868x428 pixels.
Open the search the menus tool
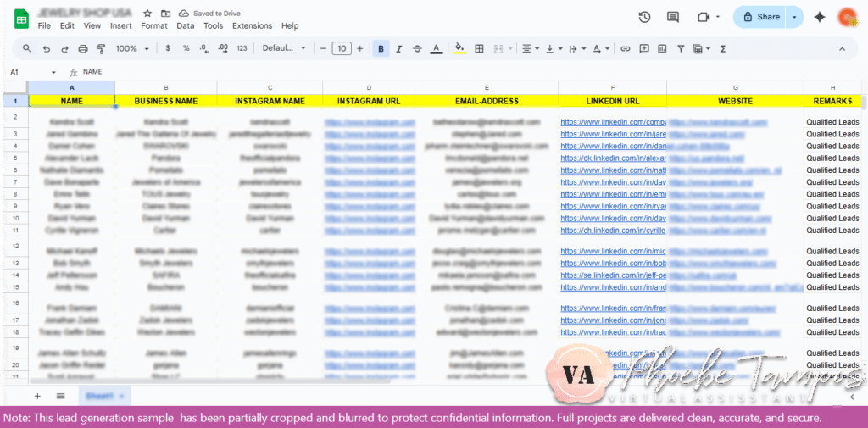tap(26, 48)
